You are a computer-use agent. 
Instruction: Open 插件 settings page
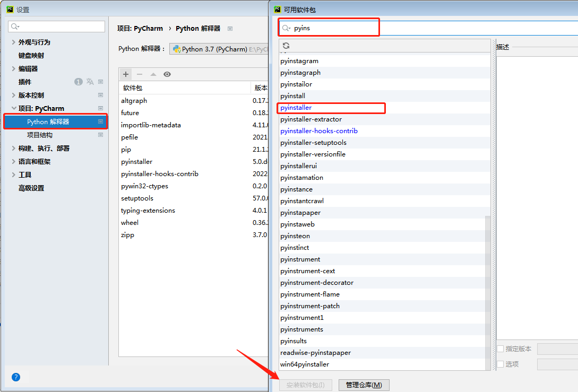[25, 82]
